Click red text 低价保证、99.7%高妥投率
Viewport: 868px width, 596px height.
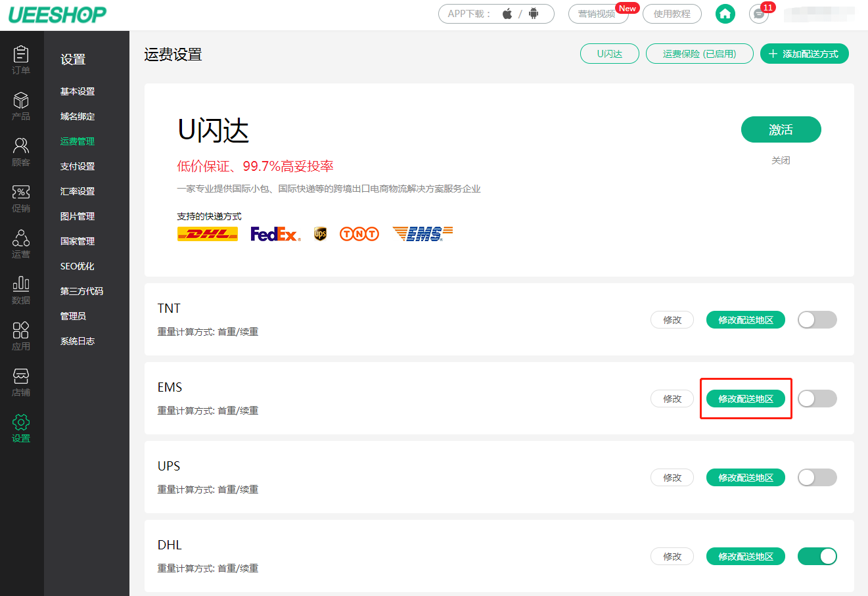tap(256, 166)
